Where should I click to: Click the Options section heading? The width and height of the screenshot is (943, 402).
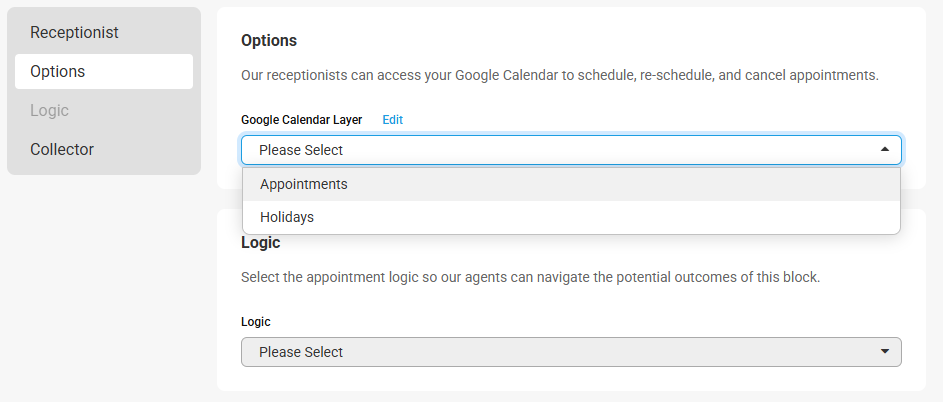point(269,41)
